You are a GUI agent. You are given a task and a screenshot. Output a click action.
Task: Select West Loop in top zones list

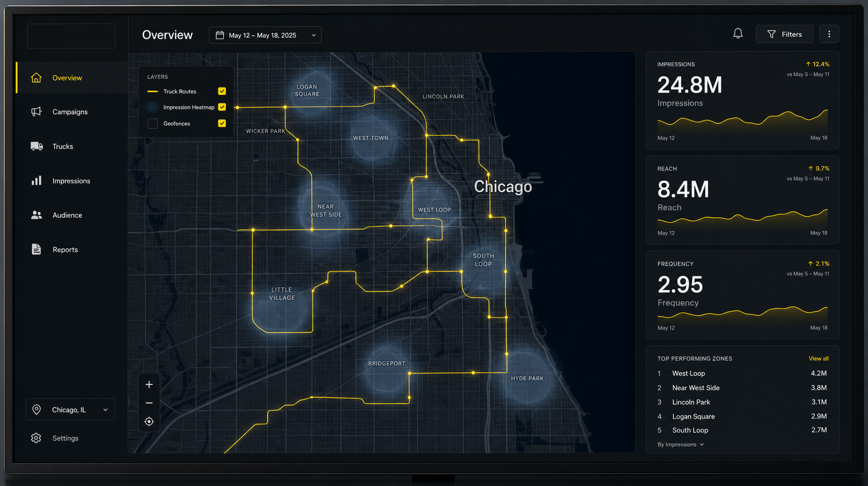pyautogui.click(x=742, y=374)
